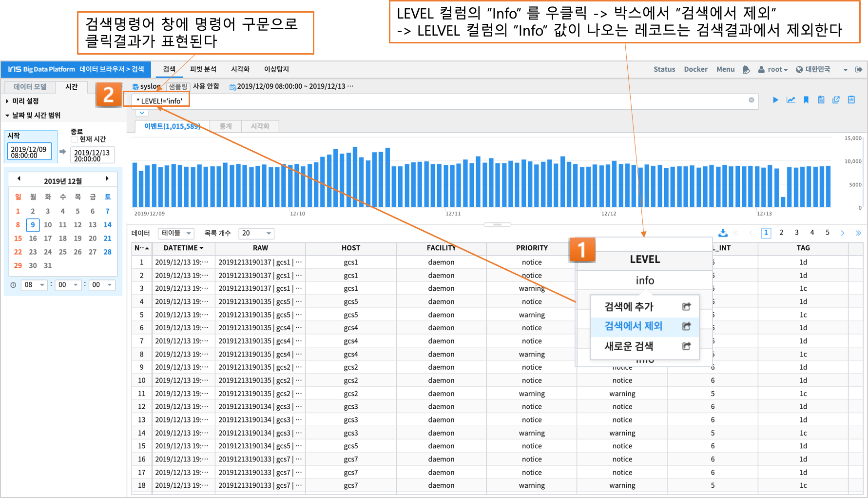Viewport: 868px width, 498px height.
Task: Go to the next month in calendar
Action: tap(107, 179)
